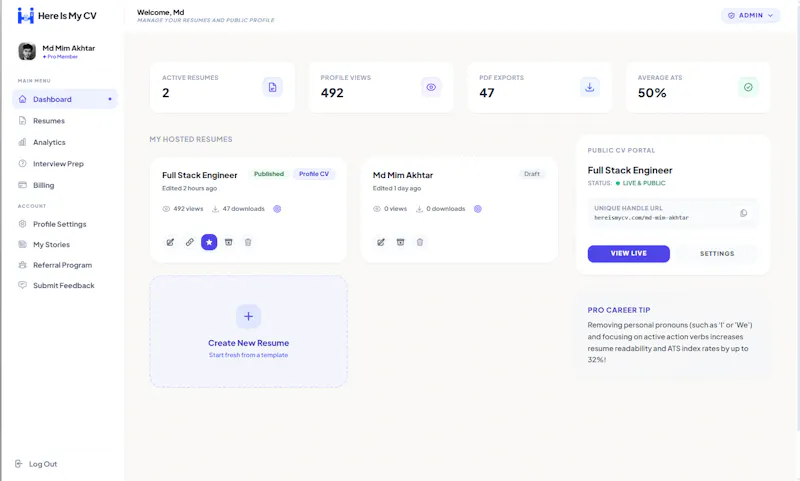Screen dimensions: 800x481
Task: Expand the ADMIN dropdown
Action: [x=751, y=15]
